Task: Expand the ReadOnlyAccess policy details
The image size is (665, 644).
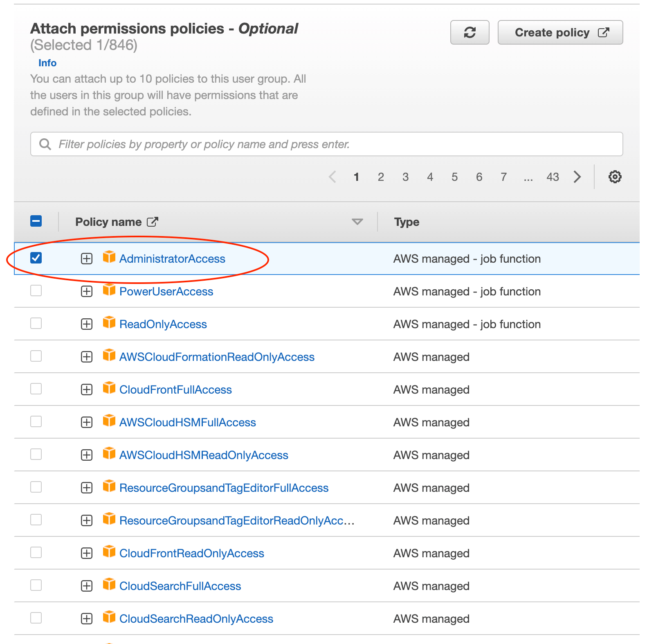Action: point(87,324)
